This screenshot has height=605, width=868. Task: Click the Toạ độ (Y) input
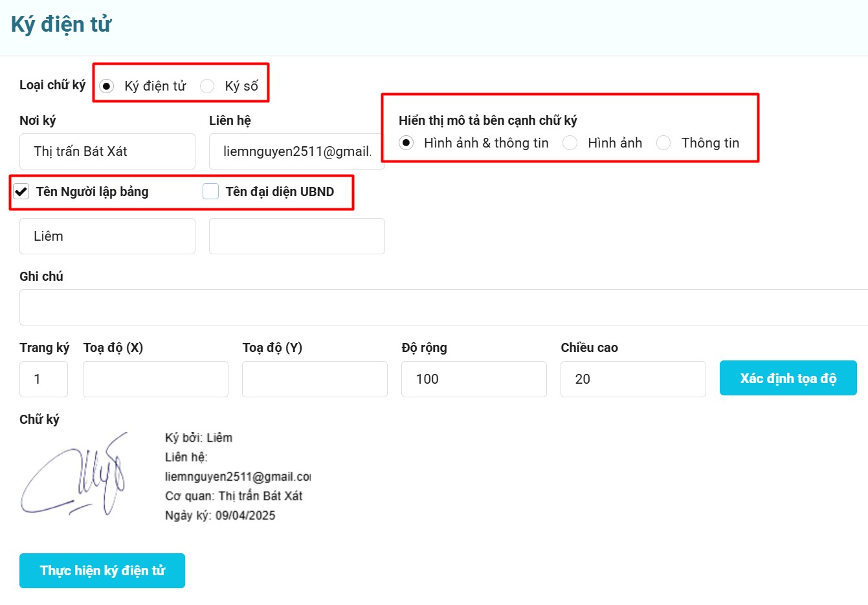(x=315, y=379)
